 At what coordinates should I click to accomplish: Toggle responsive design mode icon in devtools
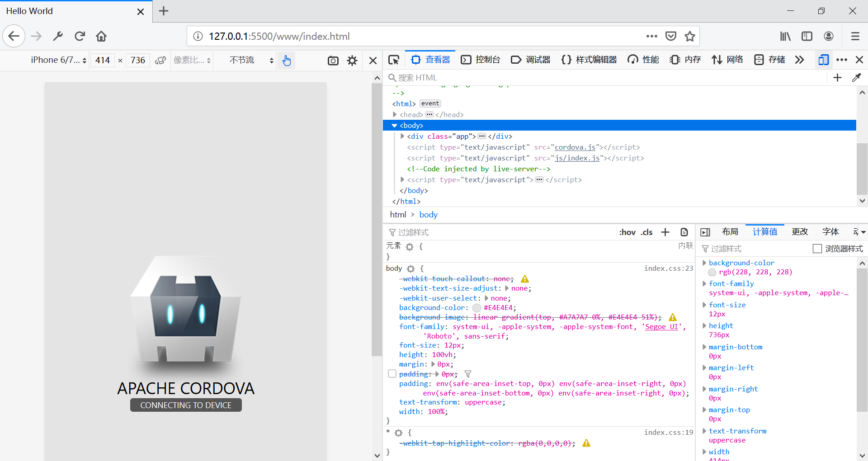[x=823, y=60]
